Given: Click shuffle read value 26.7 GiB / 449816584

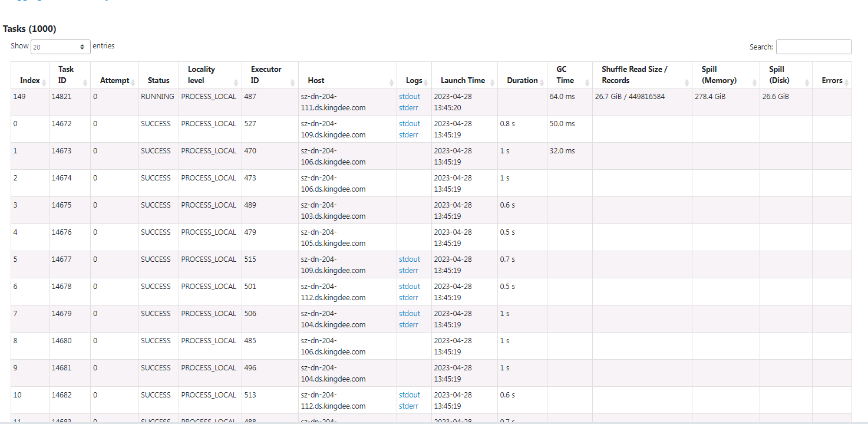Looking at the screenshot, I should pos(630,97).
